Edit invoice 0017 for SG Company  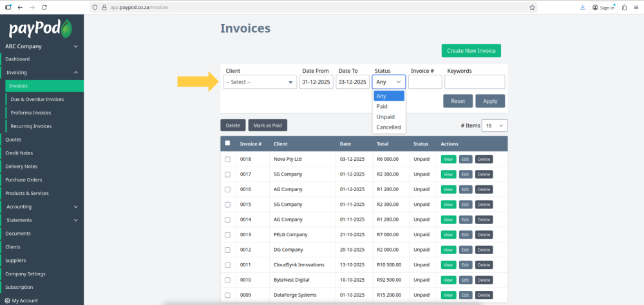coord(466,174)
